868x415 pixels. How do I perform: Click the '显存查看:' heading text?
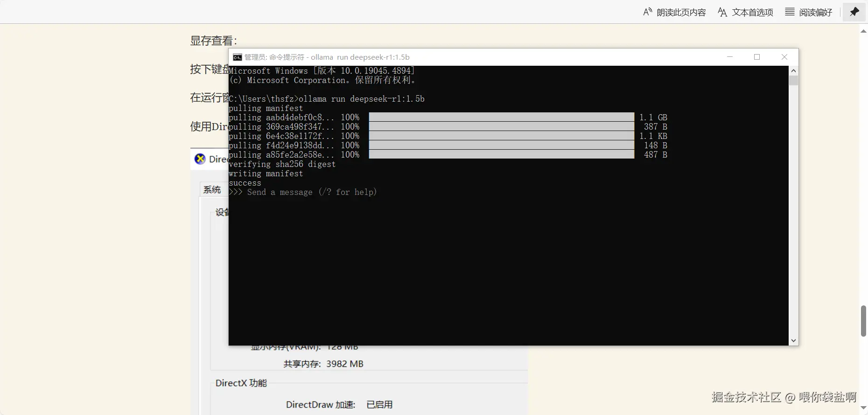(214, 41)
